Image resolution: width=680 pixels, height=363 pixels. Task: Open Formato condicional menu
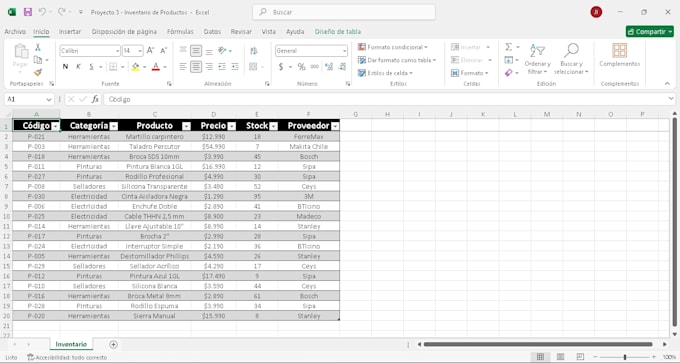coord(392,47)
